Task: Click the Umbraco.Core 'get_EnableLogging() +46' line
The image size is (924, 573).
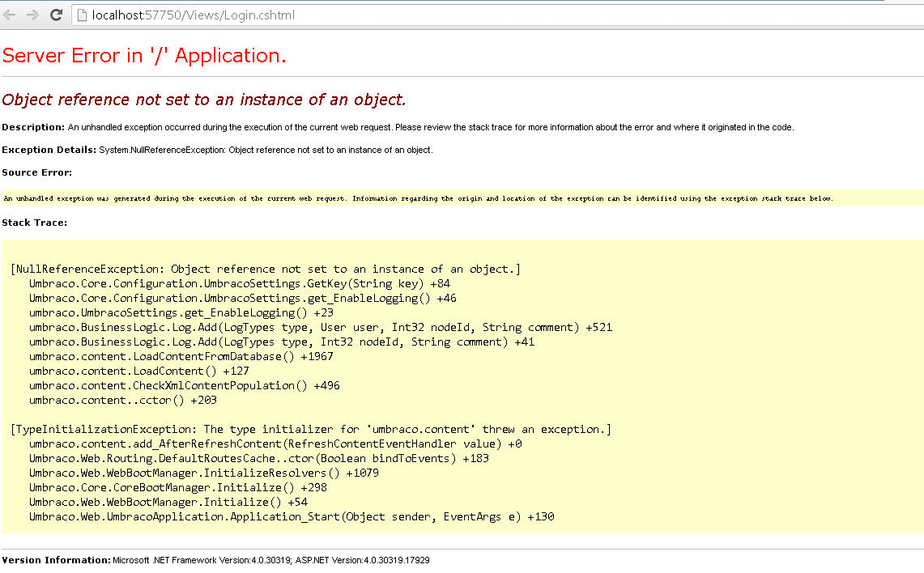Action: [243, 298]
